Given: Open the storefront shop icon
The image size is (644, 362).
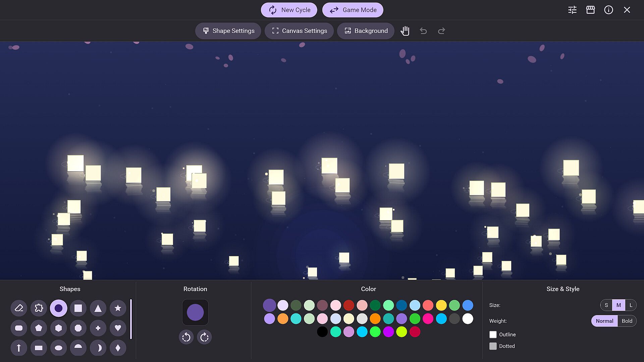Looking at the screenshot, I should (590, 10).
